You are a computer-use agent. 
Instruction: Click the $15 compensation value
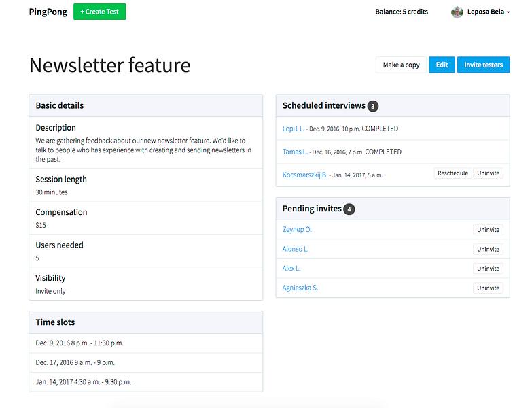[x=41, y=225]
